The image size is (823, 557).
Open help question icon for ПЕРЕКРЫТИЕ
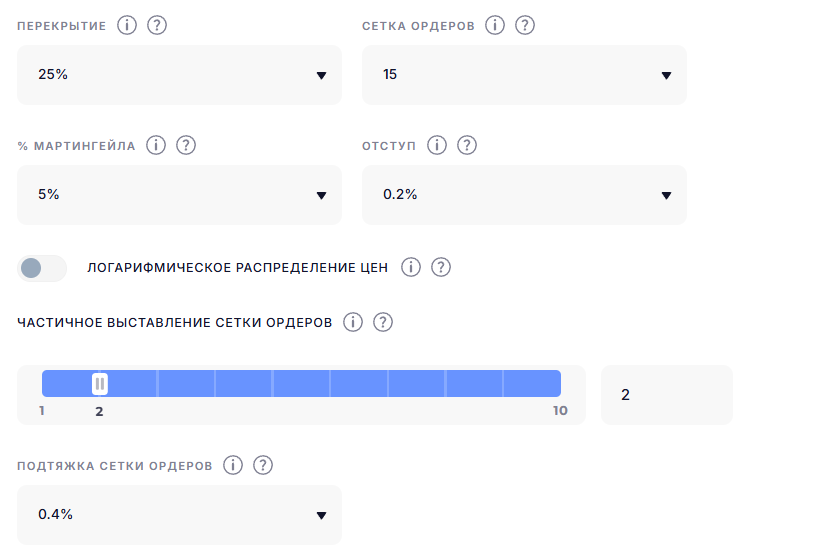(x=156, y=25)
